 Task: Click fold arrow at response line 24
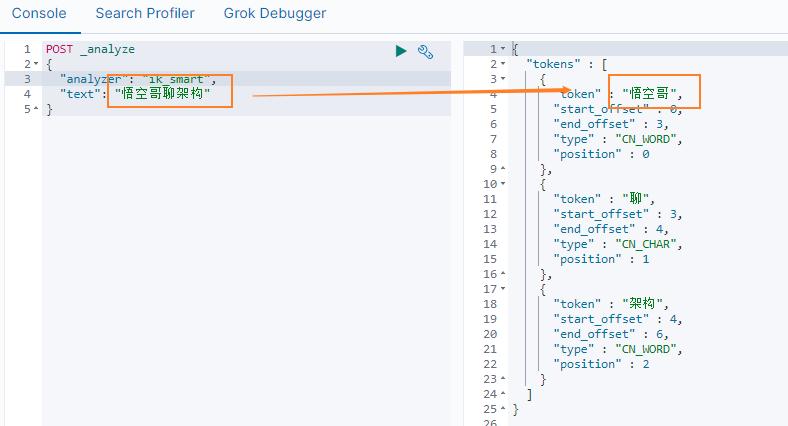point(503,394)
